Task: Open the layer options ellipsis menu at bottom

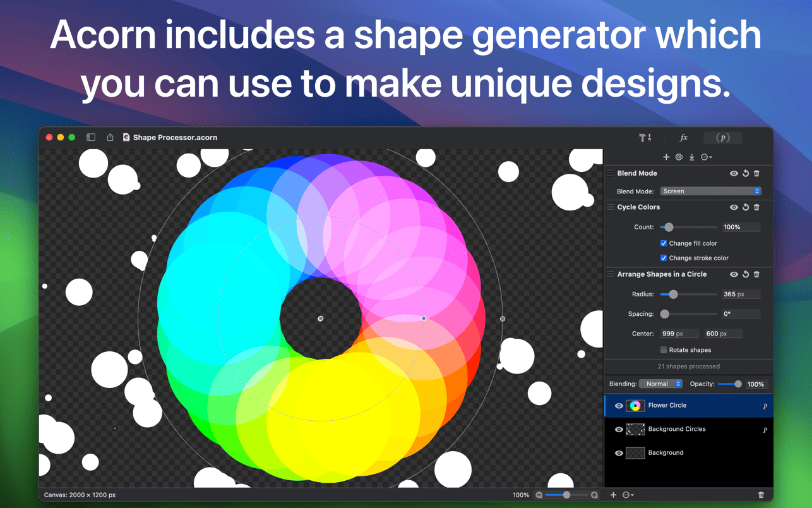Action: [628, 495]
